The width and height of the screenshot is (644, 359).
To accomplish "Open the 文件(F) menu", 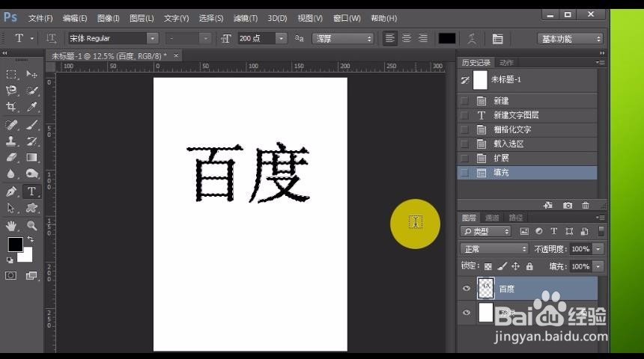I will click(40, 19).
